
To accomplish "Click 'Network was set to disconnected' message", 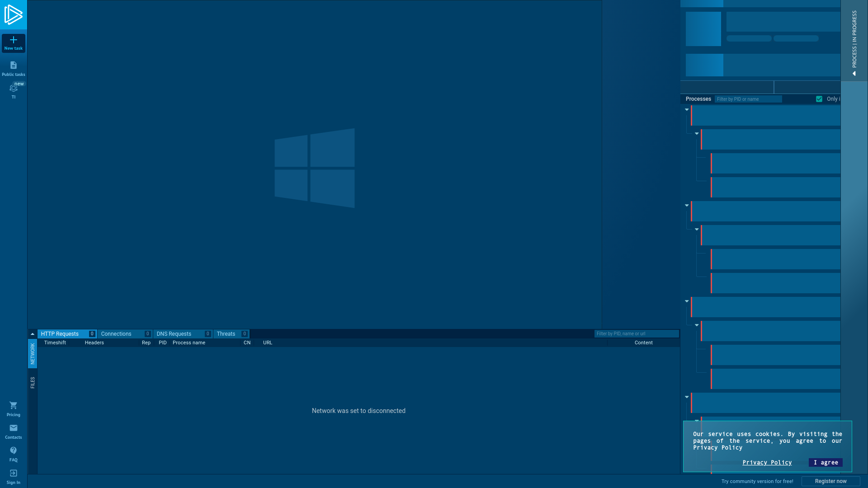I will 359,411.
